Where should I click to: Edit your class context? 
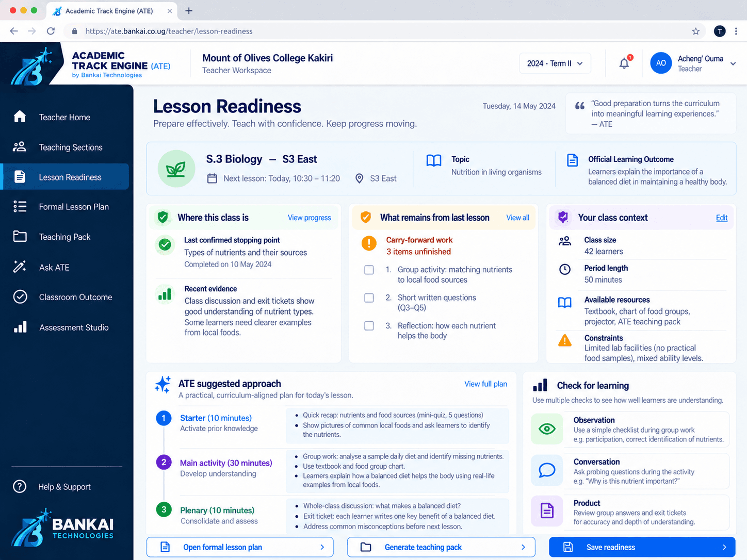pyautogui.click(x=722, y=218)
